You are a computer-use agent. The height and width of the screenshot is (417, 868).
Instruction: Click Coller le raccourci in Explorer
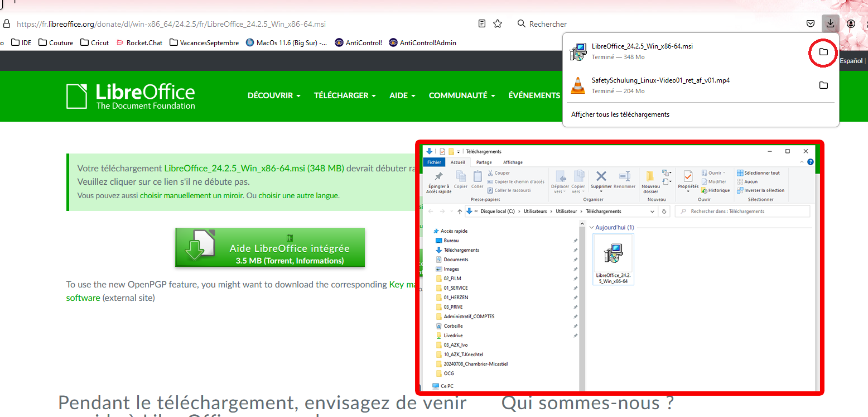(x=509, y=190)
